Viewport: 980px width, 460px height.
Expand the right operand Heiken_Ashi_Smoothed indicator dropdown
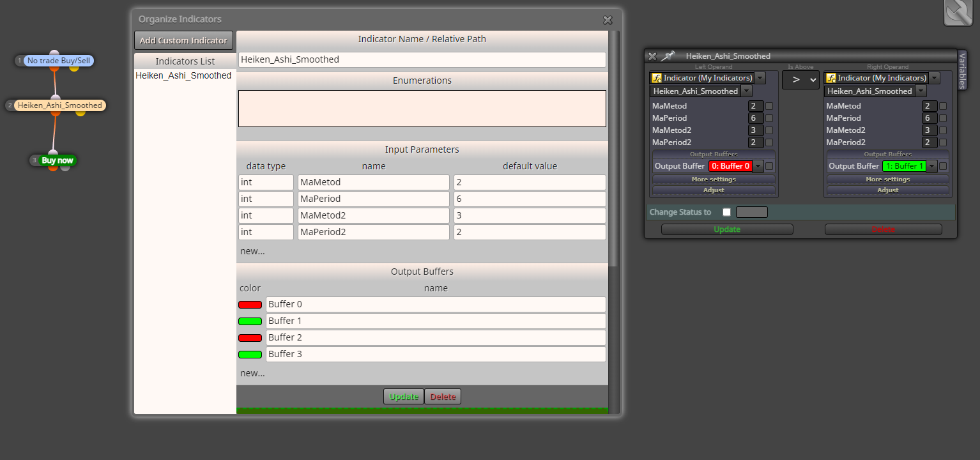coord(875,91)
